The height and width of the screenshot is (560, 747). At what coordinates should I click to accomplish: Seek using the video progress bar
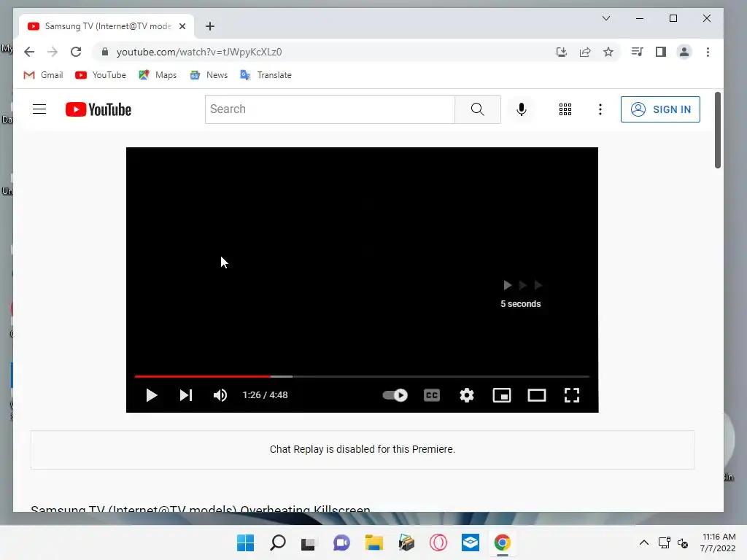click(x=362, y=376)
